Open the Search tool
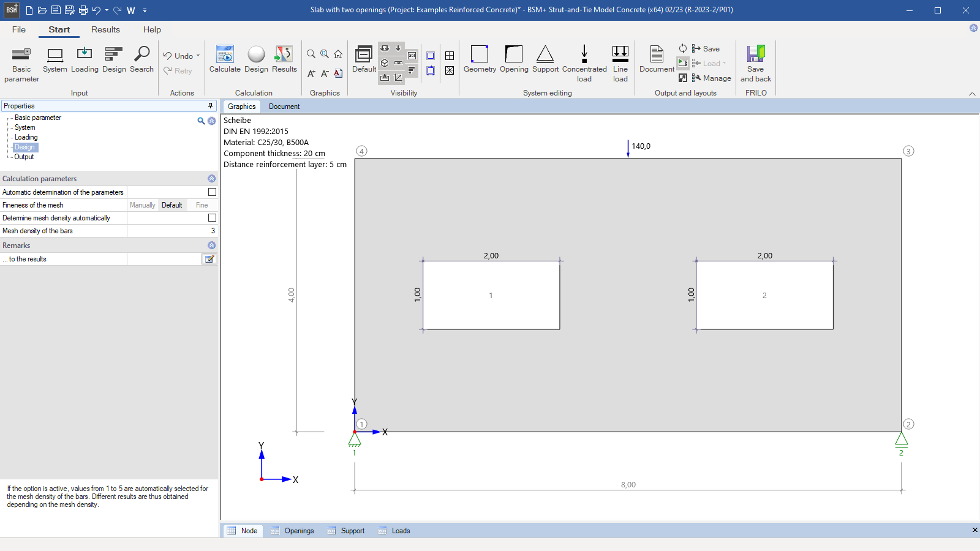Screen dimensions: 980x551 (x=141, y=60)
